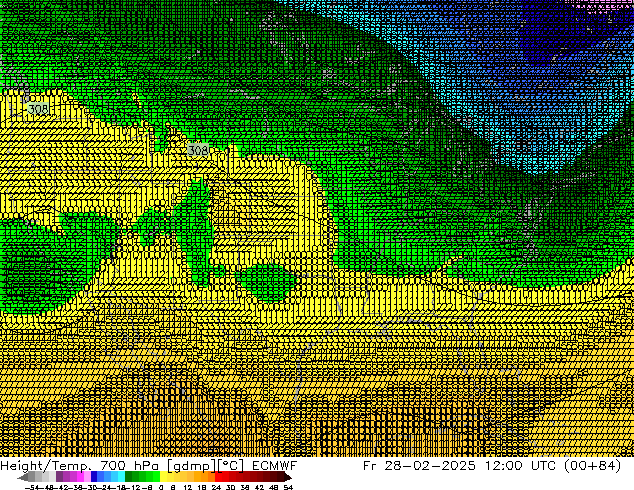
Task: Click the 308 contour label near the left edge
Action: (38, 109)
